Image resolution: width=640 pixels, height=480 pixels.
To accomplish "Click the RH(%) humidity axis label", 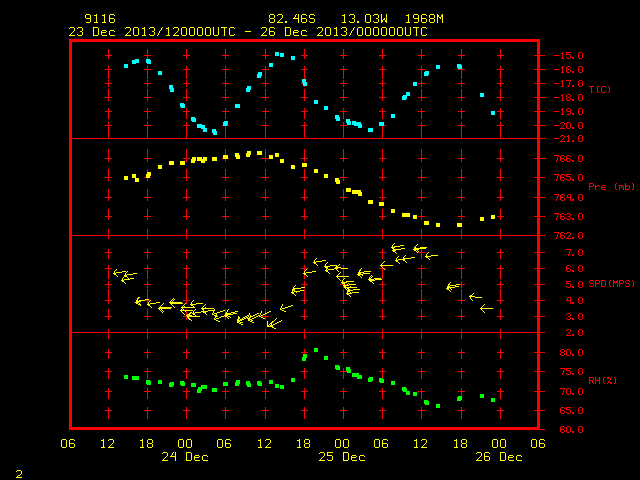I will 602,380.
